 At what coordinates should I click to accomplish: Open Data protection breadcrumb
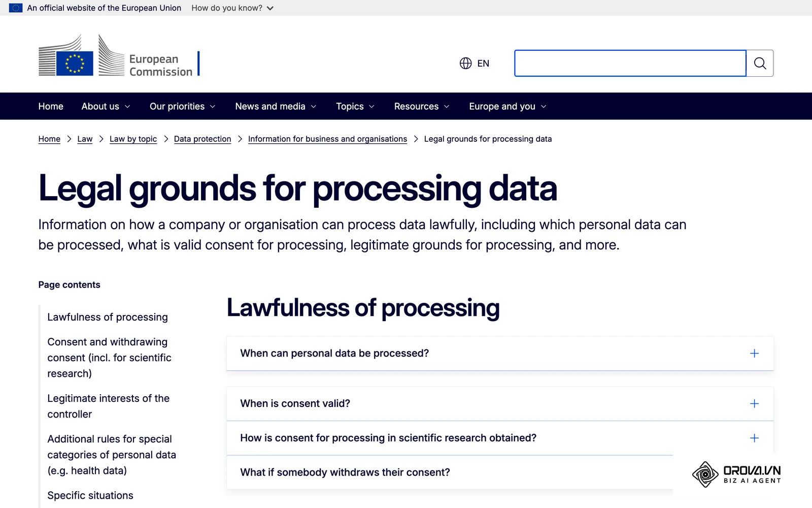(x=202, y=139)
